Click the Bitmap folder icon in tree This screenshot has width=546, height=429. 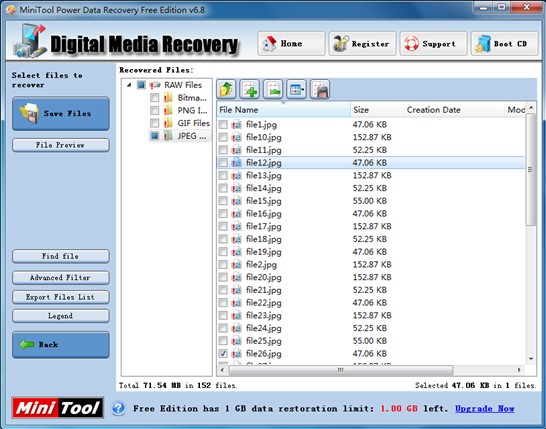click(x=168, y=98)
